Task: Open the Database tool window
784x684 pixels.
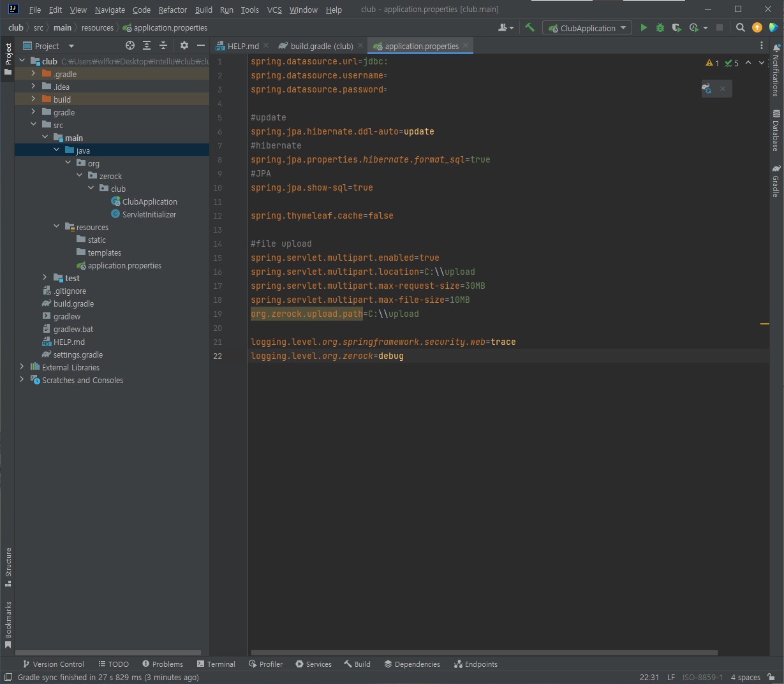Action: click(776, 131)
